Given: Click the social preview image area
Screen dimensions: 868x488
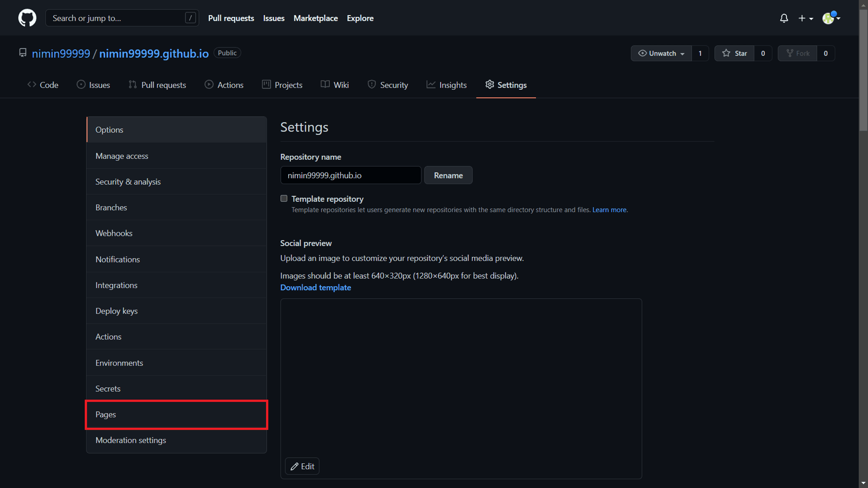Looking at the screenshot, I should click(461, 389).
